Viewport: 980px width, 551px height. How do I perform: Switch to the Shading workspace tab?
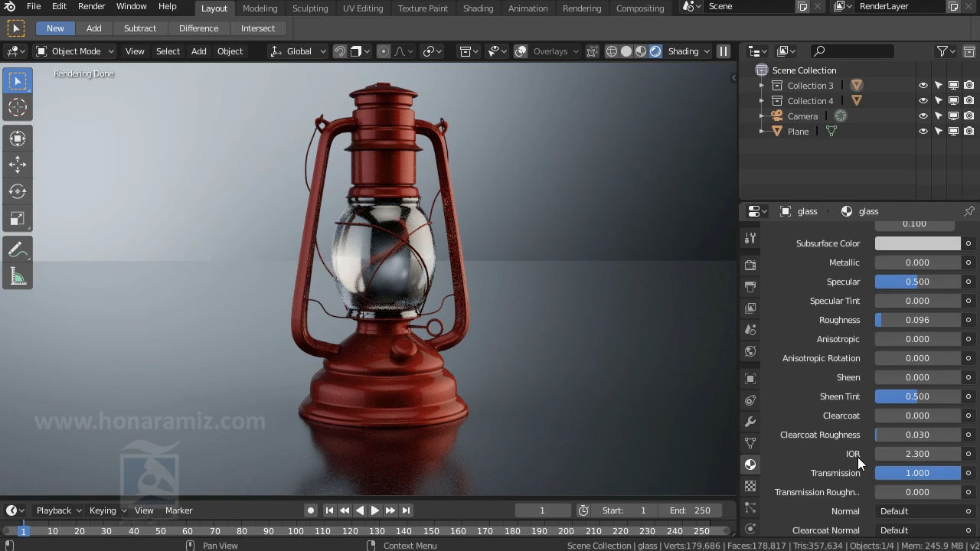[x=478, y=8]
